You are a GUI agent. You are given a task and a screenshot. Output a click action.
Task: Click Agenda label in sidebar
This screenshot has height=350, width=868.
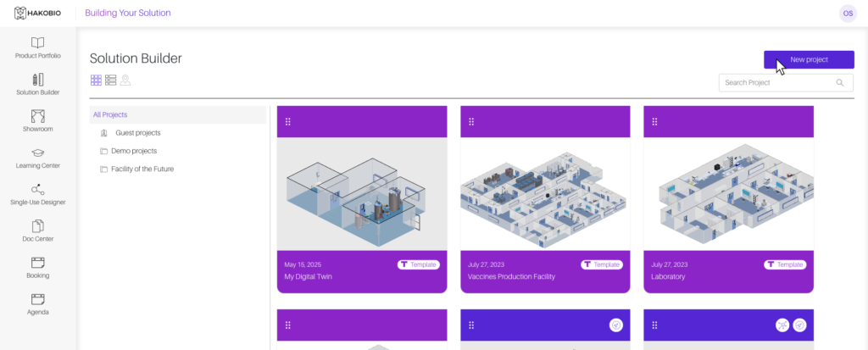point(37,312)
